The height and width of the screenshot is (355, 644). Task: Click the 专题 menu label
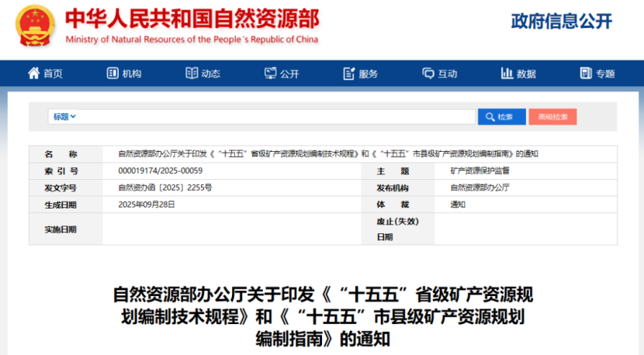tap(605, 74)
